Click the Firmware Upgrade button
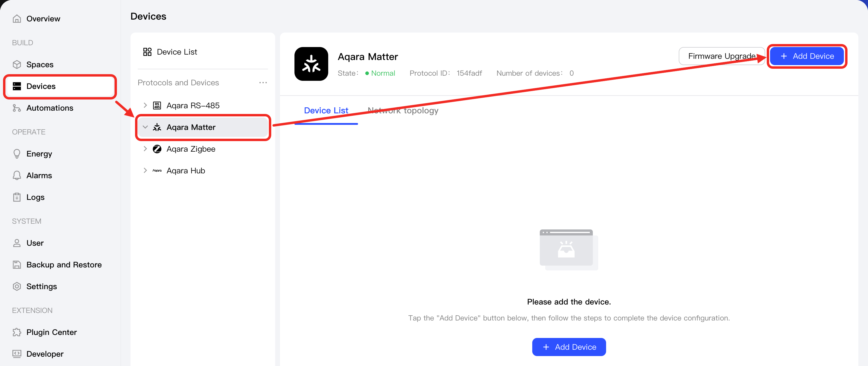Viewport: 868px width, 366px height. pyautogui.click(x=722, y=56)
